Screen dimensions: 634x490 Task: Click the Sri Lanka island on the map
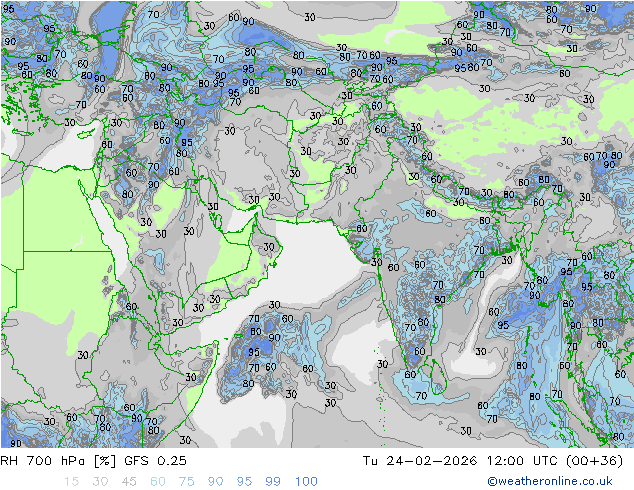(x=438, y=377)
